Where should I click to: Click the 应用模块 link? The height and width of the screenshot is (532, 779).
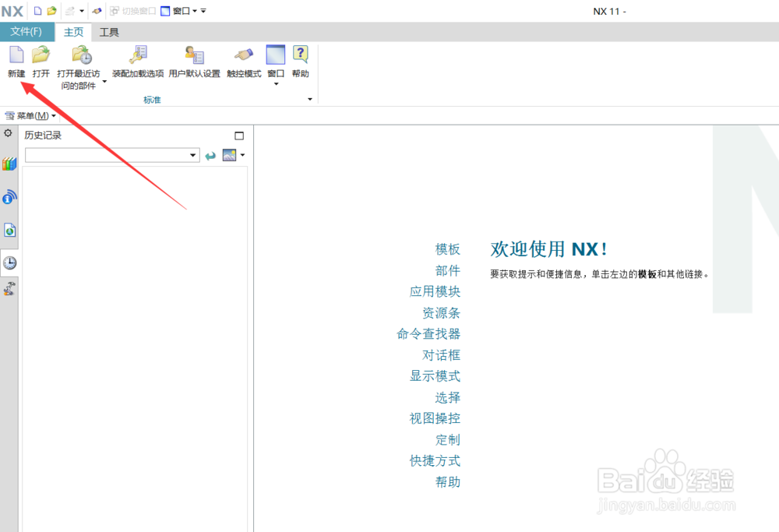click(x=435, y=291)
